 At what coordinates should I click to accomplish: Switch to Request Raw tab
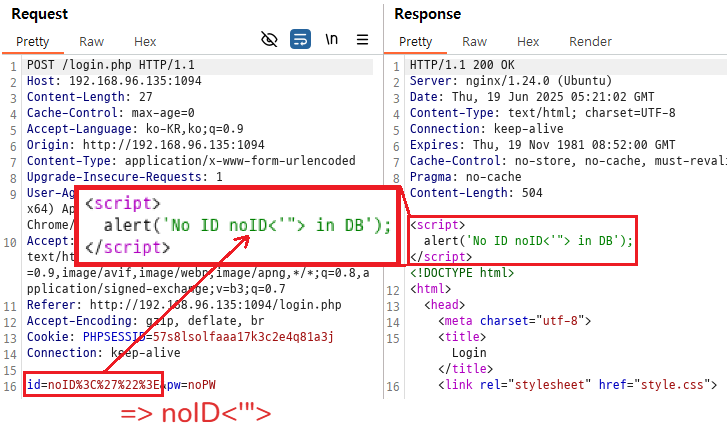91,42
